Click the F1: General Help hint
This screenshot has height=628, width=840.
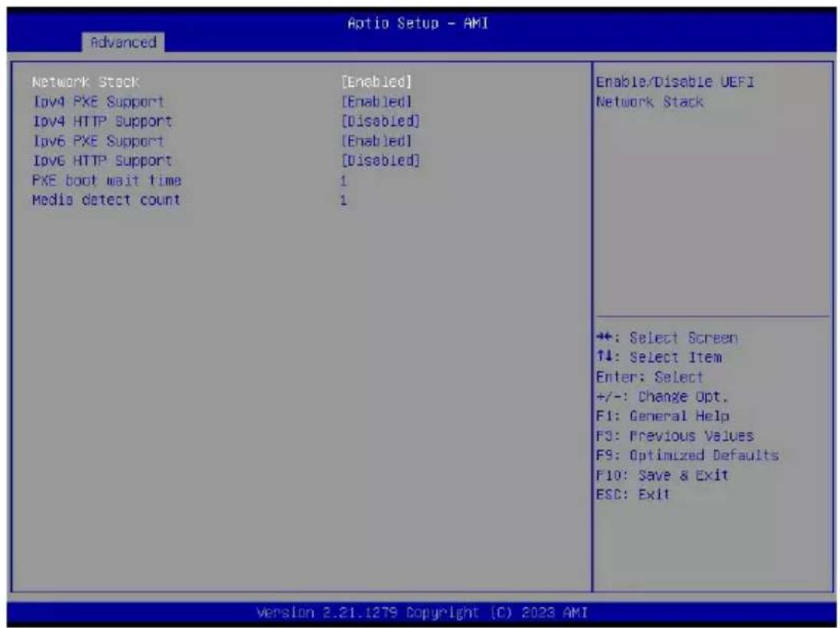pyautogui.click(x=662, y=417)
